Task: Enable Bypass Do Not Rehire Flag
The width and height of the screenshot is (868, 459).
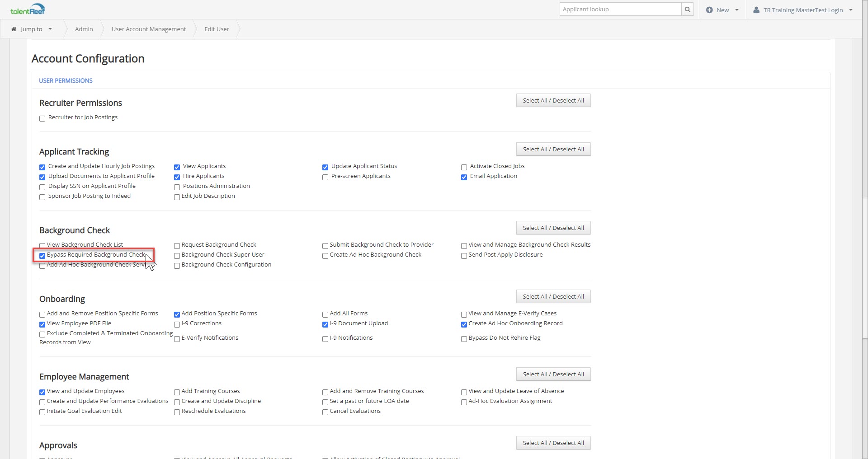Action: [464, 339]
